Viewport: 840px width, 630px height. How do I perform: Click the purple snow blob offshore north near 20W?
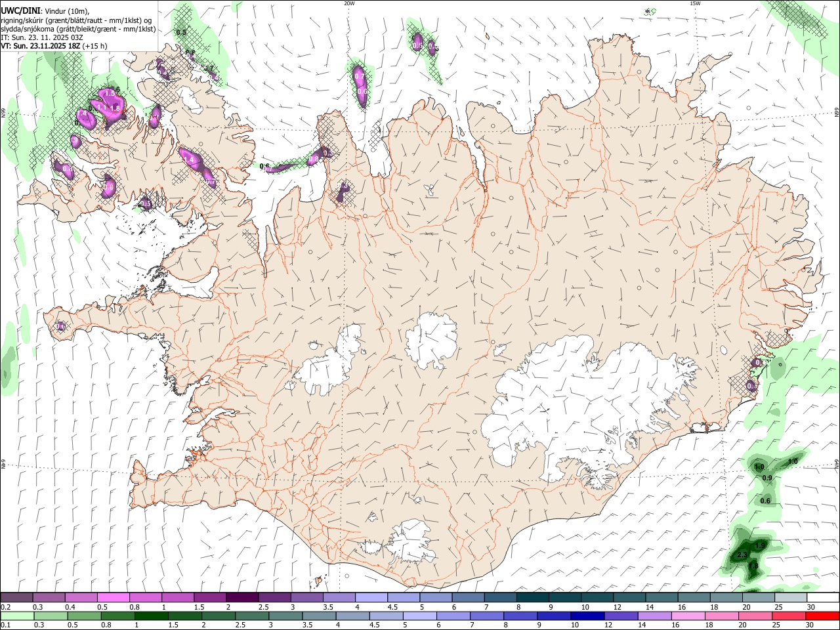pyautogui.click(x=360, y=85)
